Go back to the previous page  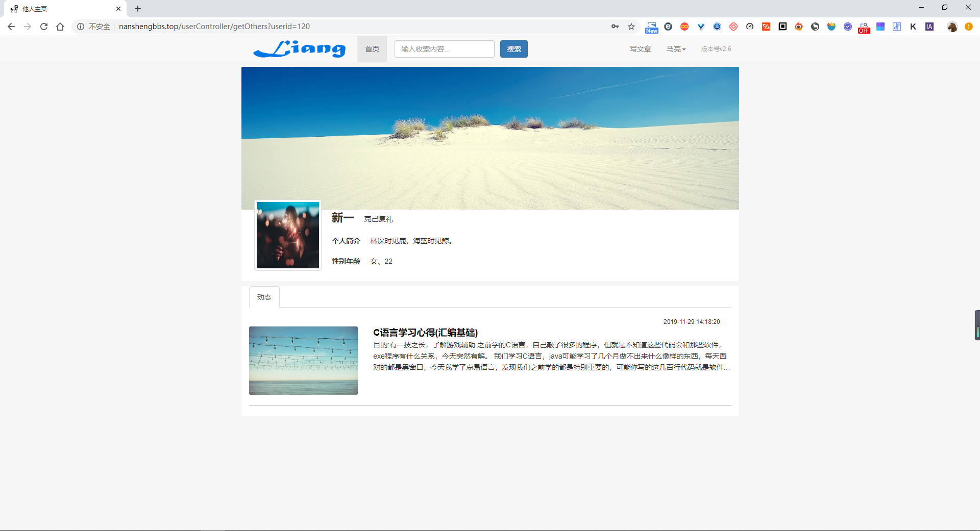click(x=11, y=27)
